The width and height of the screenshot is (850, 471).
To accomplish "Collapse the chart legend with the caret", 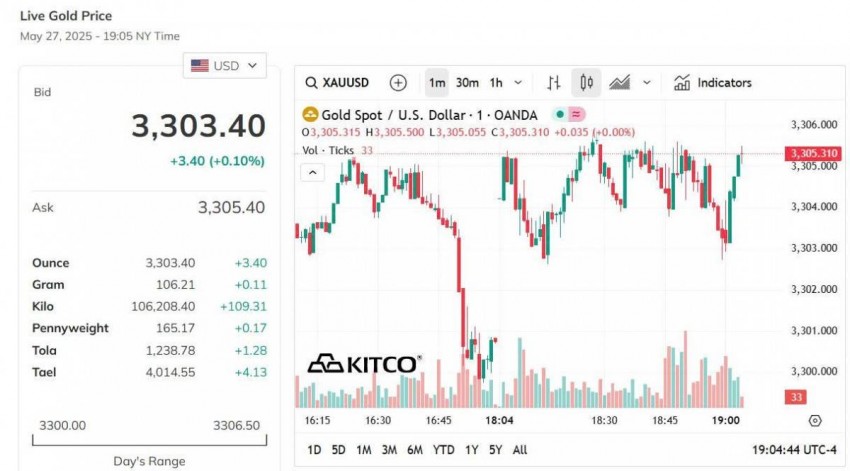I will [x=313, y=172].
